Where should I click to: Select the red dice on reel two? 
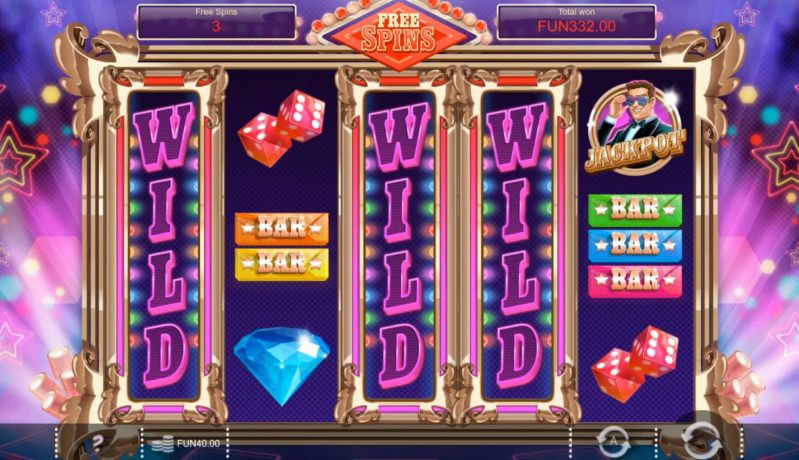281,128
